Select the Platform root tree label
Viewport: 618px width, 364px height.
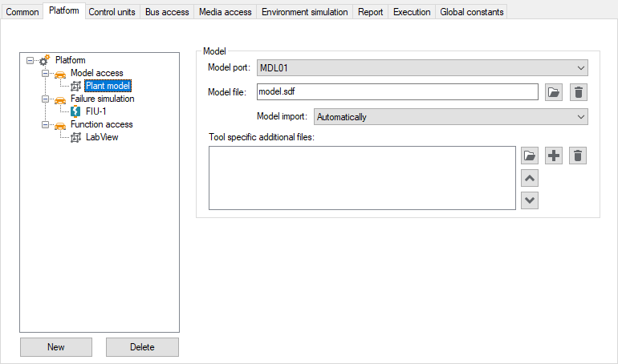point(70,60)
